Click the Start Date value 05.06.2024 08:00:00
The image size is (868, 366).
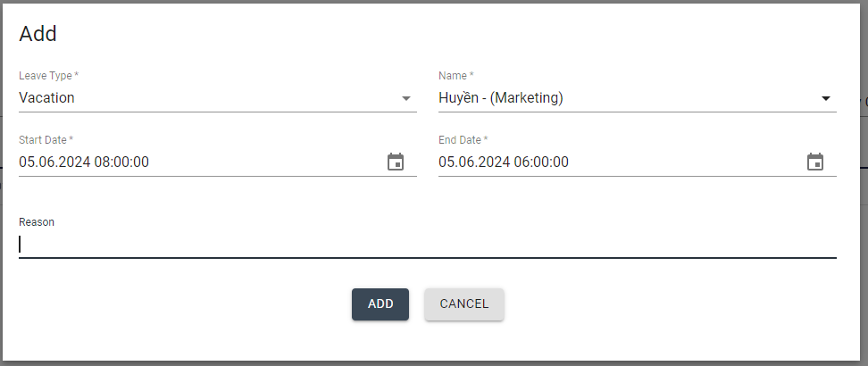coord(84,162)
